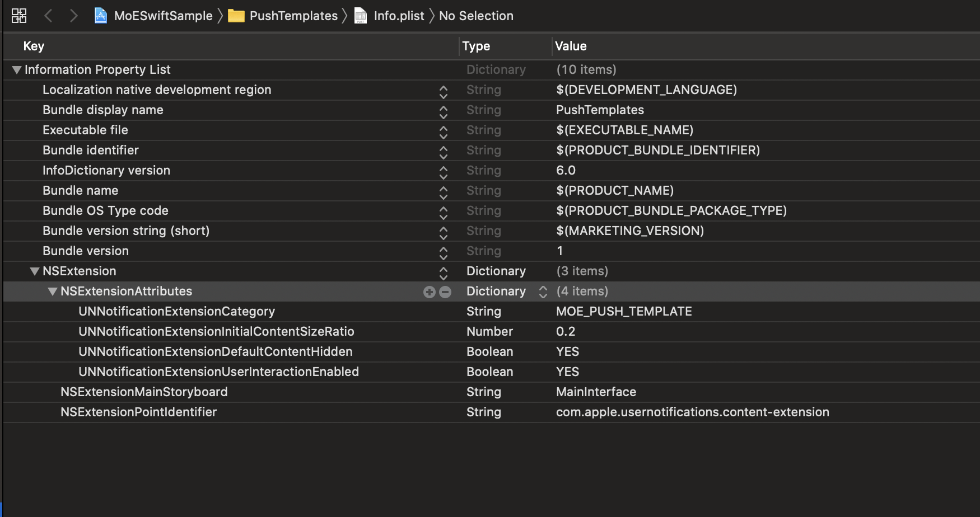Open Info.plist breadcrumb item
This screenshot has height=517, width=980.
tap(399, 16)
